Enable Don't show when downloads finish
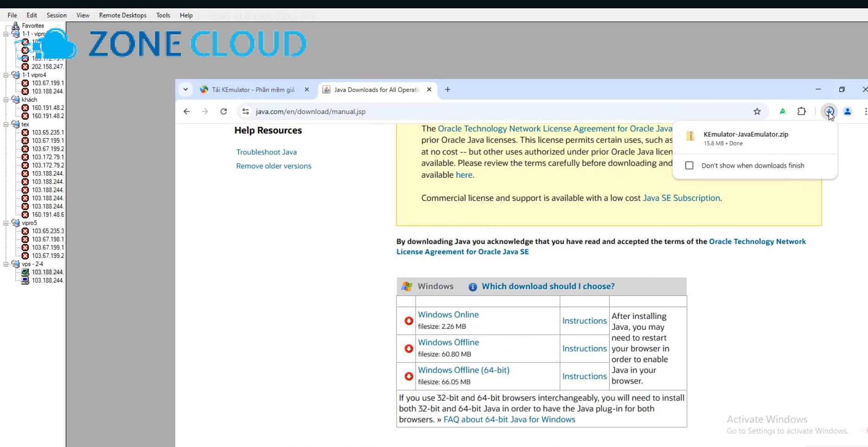Image resolution: width=868 pixels, height=447 pixels. [x=689, y=166]
